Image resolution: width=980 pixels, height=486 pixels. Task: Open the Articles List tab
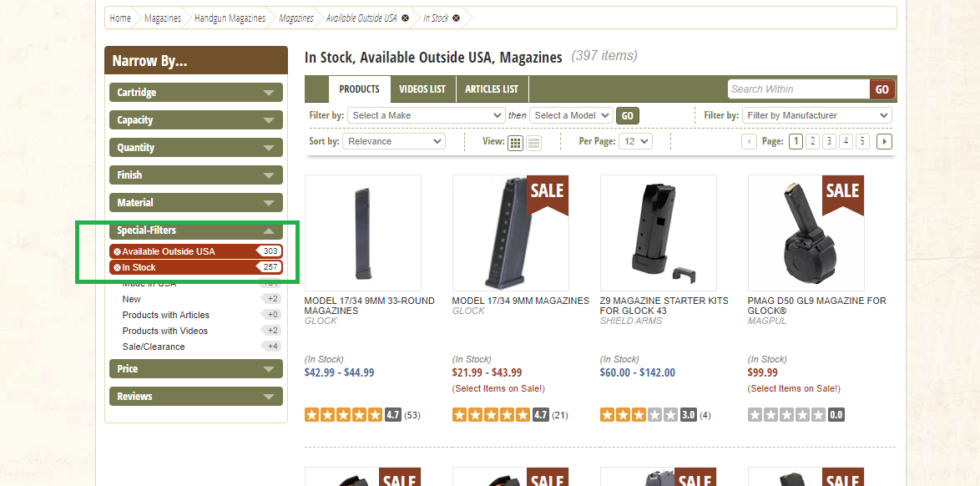tap(492, 89)
